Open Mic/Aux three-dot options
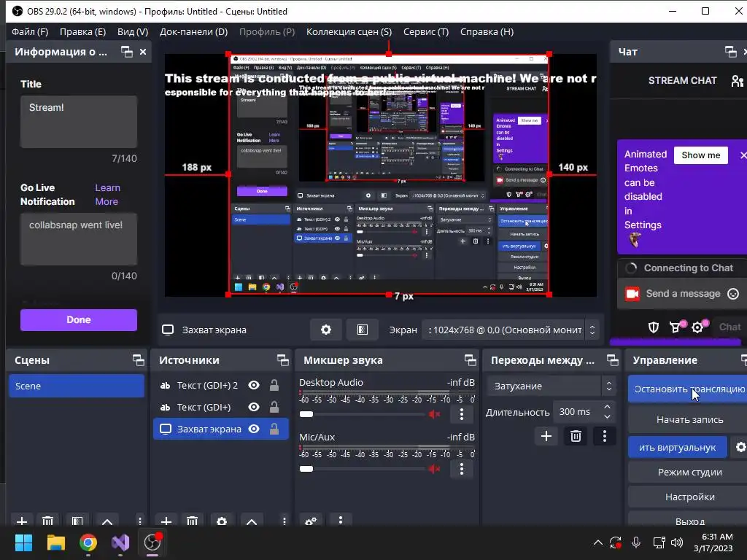 (461, 469)
